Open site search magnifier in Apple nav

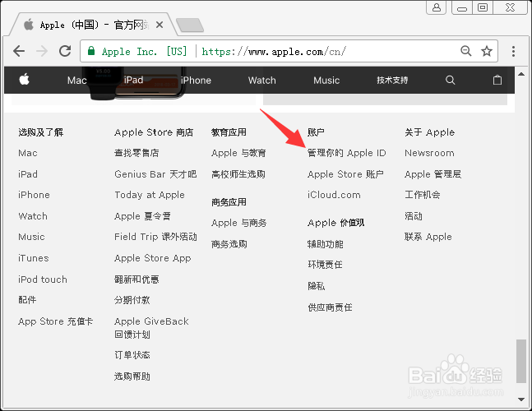(450, 80)
